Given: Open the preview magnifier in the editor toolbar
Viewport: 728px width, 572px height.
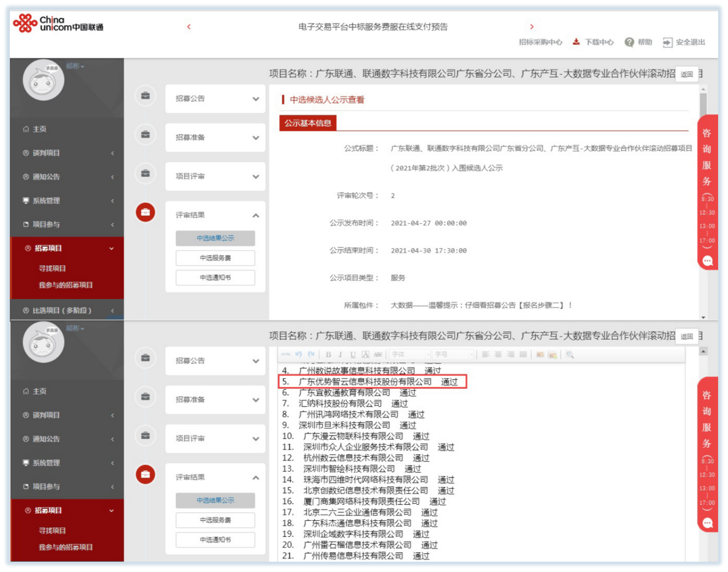Looking at the screenshot, I should tap(570, 354).
